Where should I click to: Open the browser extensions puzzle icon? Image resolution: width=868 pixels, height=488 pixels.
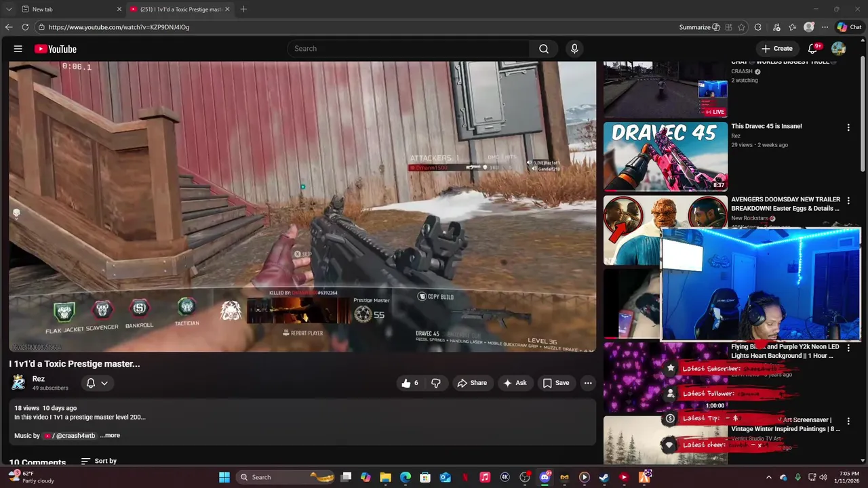(x=758, y=27)
